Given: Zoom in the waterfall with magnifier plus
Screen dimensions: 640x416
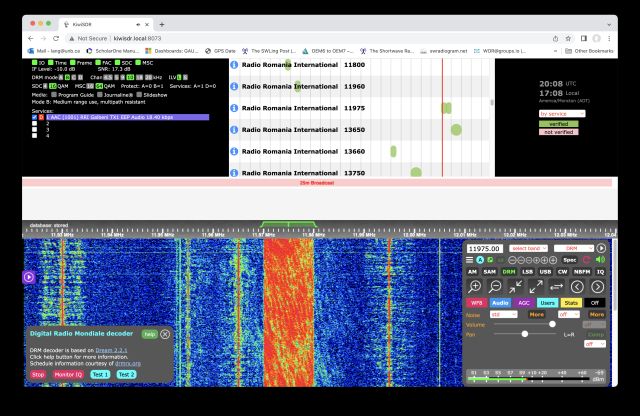Looking at the screenshot, I should 475,287.
